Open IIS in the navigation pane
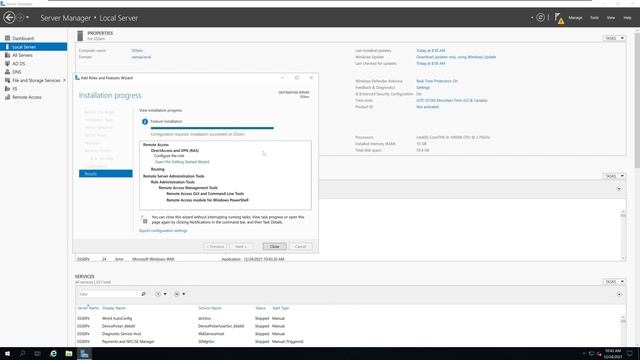 [15, 89]
